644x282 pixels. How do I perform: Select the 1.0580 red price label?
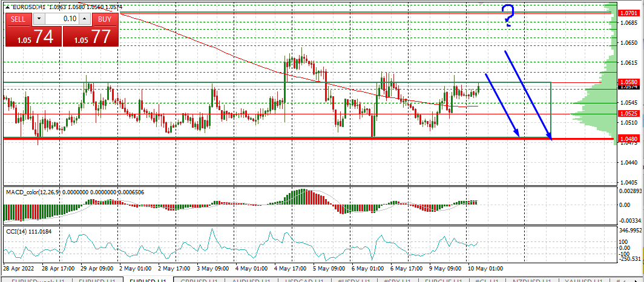pos(629,82)
